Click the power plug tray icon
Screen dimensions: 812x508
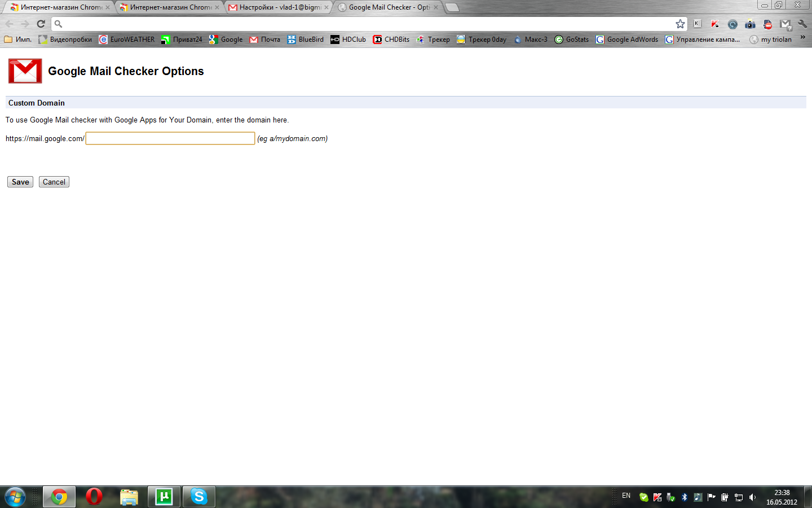coord(725,497)
